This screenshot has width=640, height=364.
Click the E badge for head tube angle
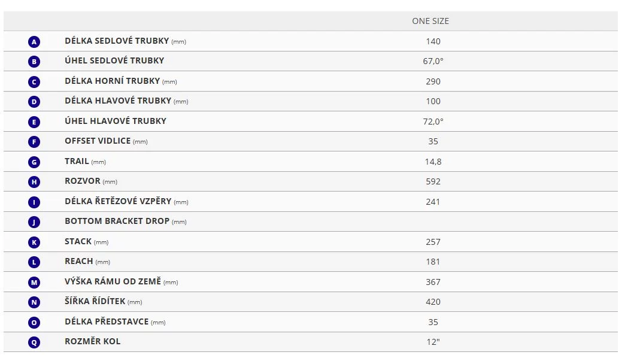(34, 122)
